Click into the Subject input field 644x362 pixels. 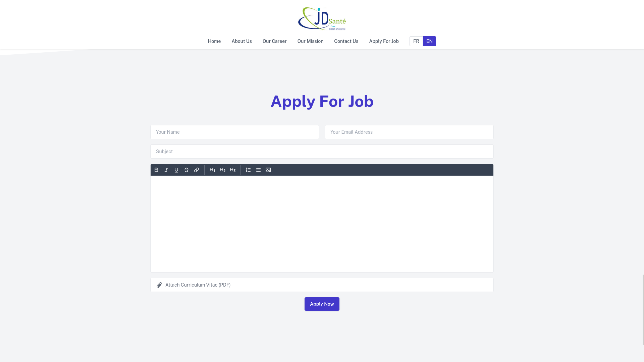point(322,151)
